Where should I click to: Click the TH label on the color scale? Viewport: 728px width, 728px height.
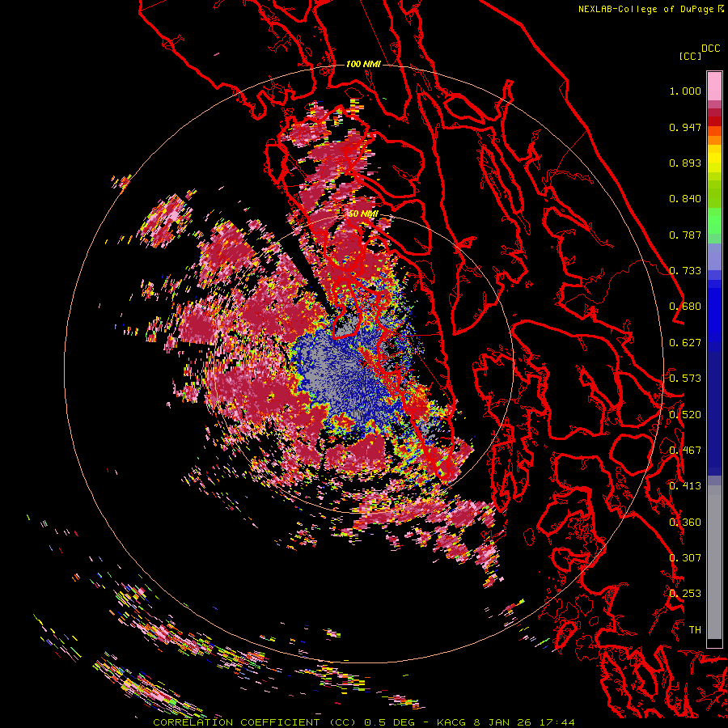pos(695,630)
